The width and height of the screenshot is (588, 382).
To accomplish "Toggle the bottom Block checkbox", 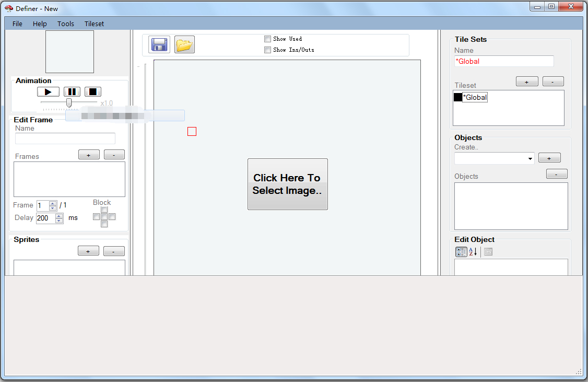I will [104, 224].
